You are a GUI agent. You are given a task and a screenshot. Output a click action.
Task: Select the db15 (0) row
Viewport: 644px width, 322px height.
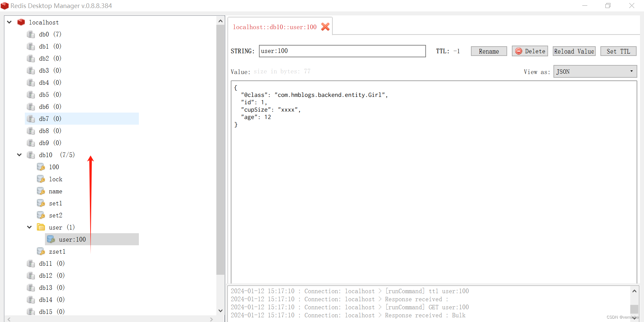click(x=52, y=312)
